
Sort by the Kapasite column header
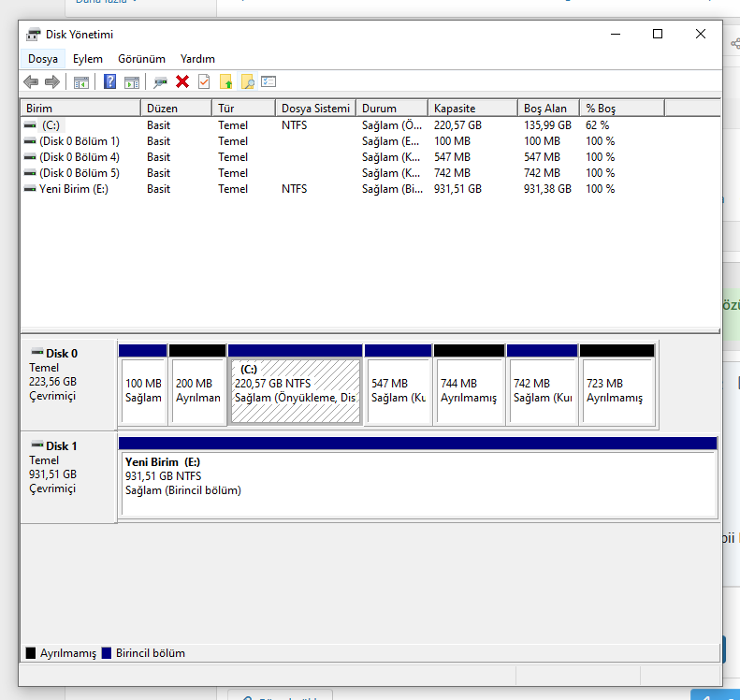pos(472,109)
